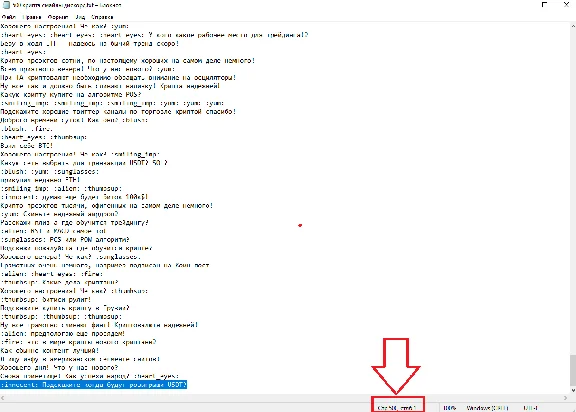Click the Windows (CRLF) line ending indicator
Screen dimensions: 576x412
[x=487, y=408]
